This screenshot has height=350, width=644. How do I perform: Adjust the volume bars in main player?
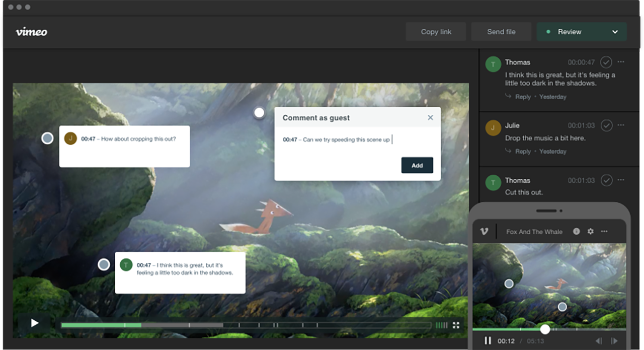[x=441, y=325]
